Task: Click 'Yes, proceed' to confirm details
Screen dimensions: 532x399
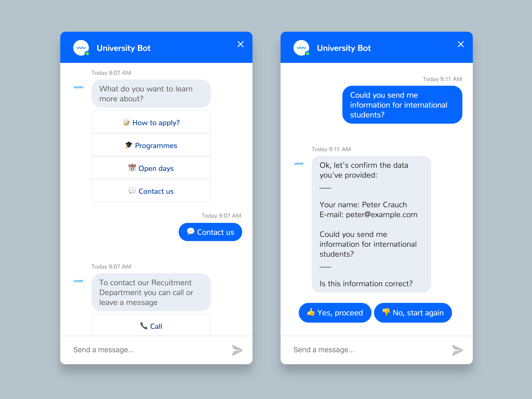Action: (335, 313)
